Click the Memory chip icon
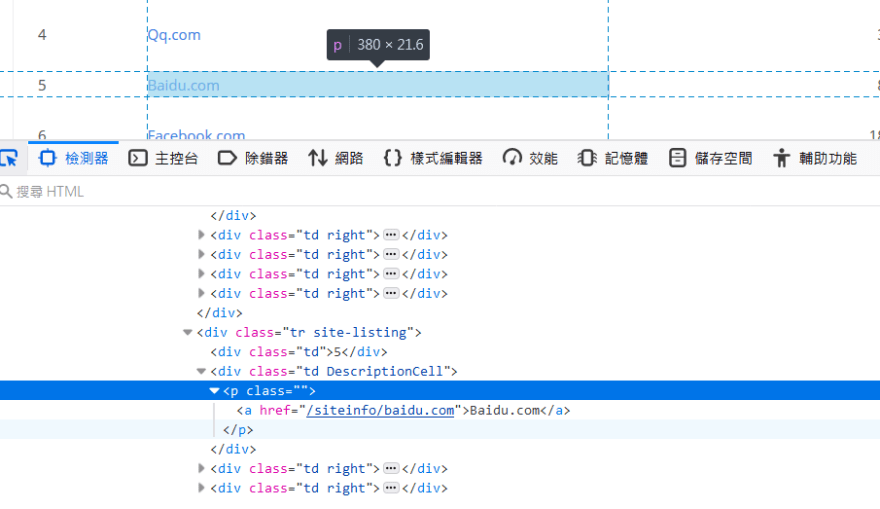 tap(587, 158)
